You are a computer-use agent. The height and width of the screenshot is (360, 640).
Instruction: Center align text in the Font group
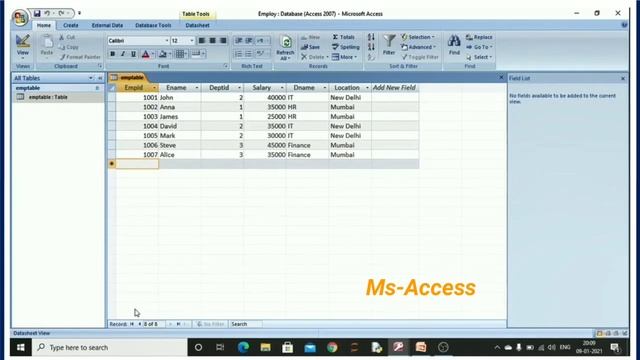click(x=213, y=40)
